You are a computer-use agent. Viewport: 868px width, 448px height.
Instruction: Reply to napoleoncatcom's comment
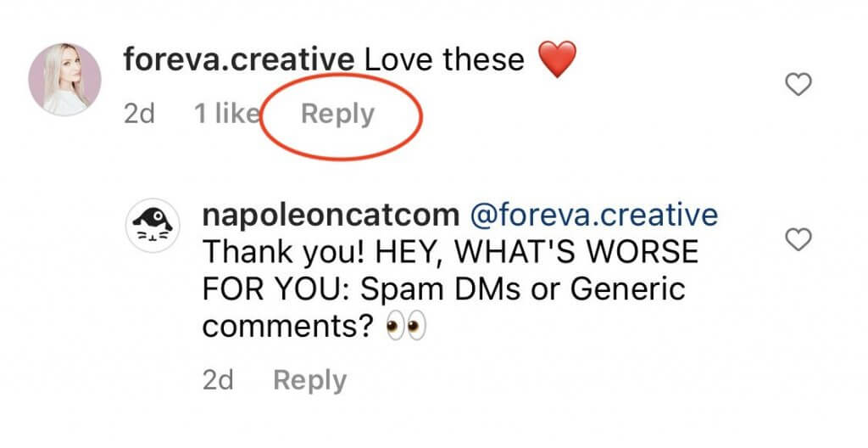(309, 380)
